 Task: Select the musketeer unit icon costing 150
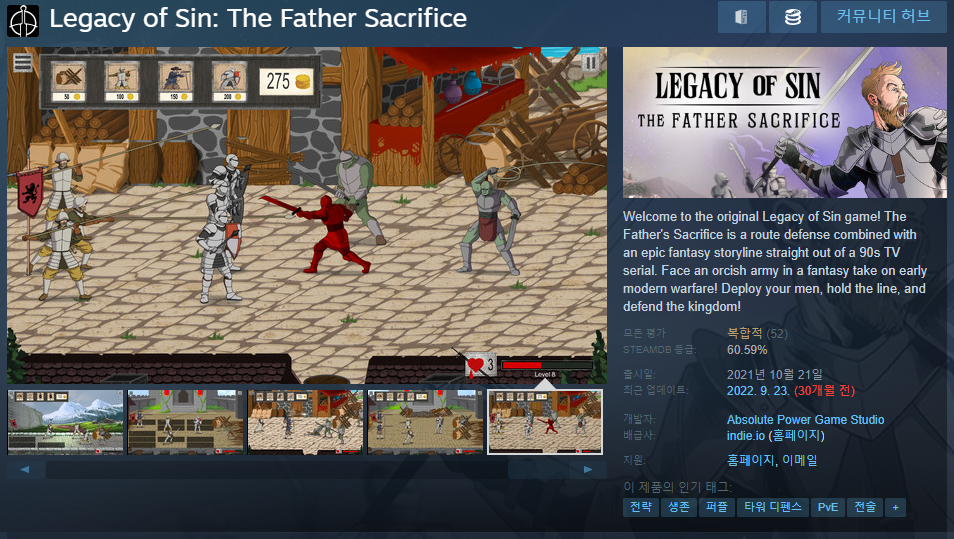[x=176, y=81]
